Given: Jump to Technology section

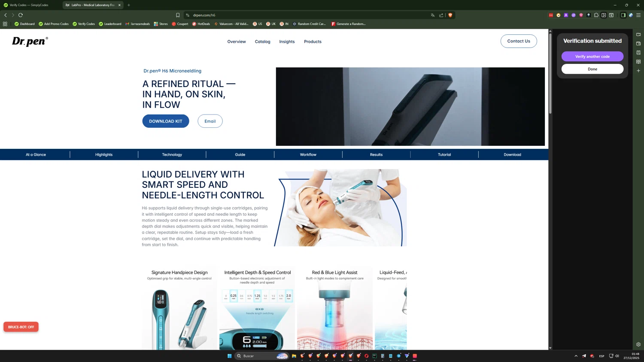Looking at the screenshot, I should coord(172,154).
